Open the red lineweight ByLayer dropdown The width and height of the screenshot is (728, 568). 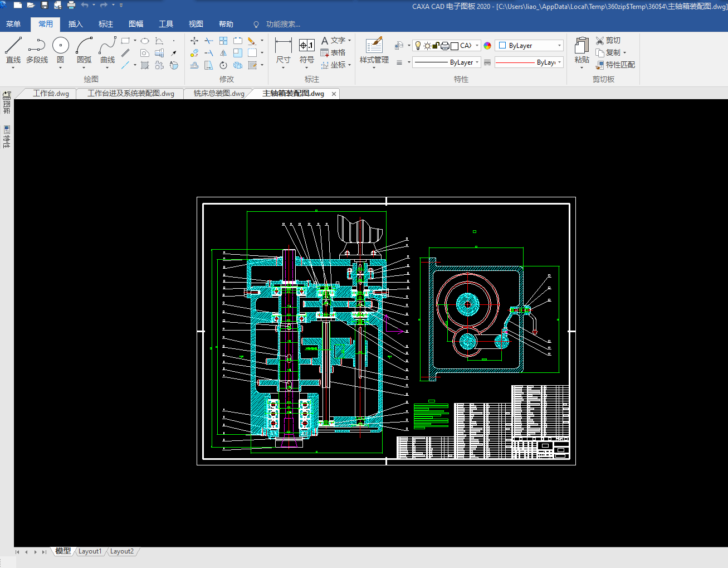529,62
